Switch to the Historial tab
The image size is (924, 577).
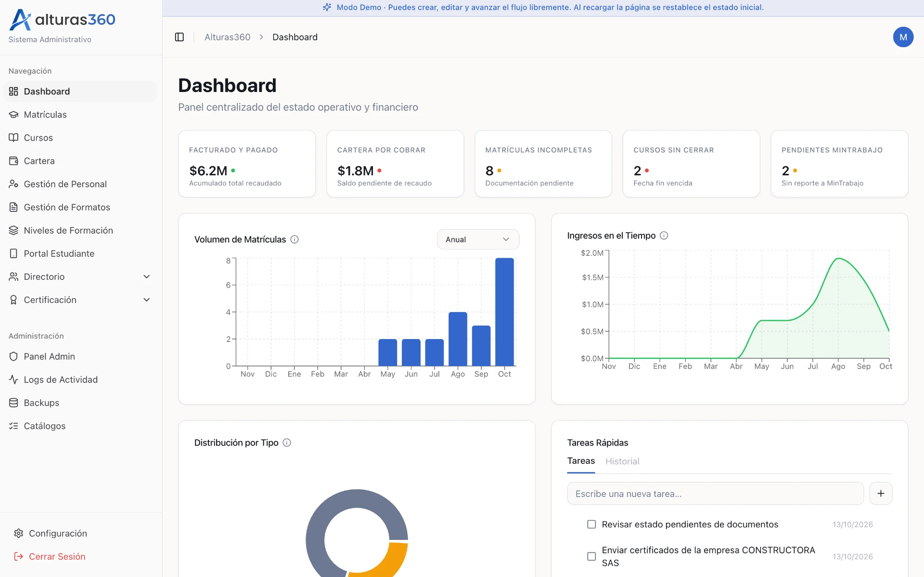(622, 461)
